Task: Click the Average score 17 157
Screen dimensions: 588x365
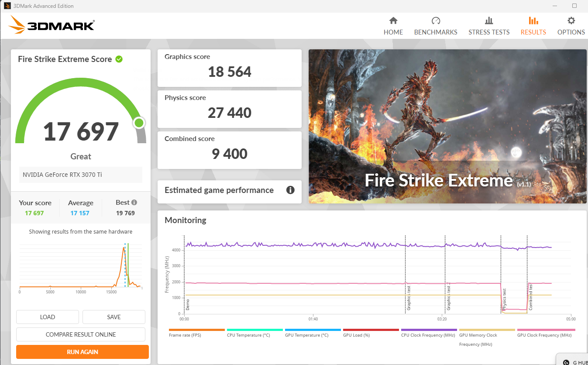Action: (80, 213)
